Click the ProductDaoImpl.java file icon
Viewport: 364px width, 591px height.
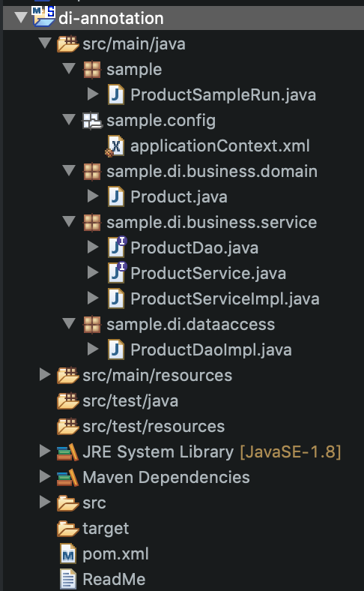[116, 349]
